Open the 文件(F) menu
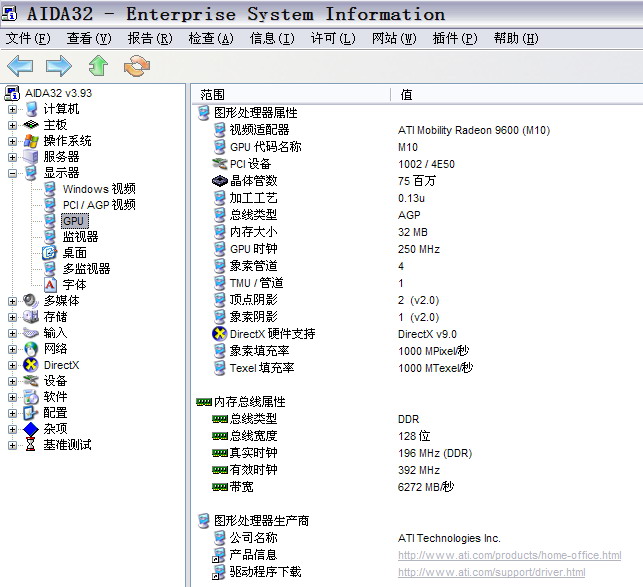 coord(28,39)
